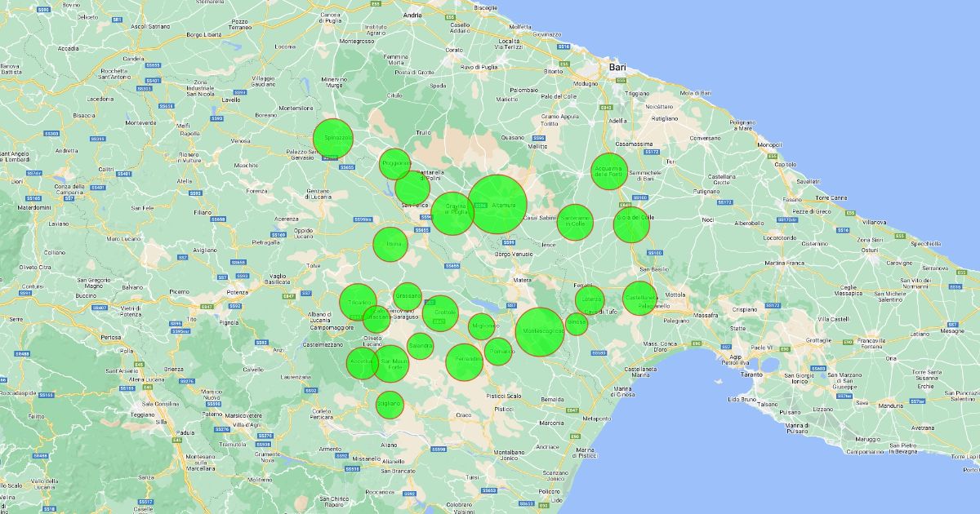Click the Borgo Venusio label
The height and width of the screenshot is (514, 980).
pyautogui.click(x=513, y=254)
